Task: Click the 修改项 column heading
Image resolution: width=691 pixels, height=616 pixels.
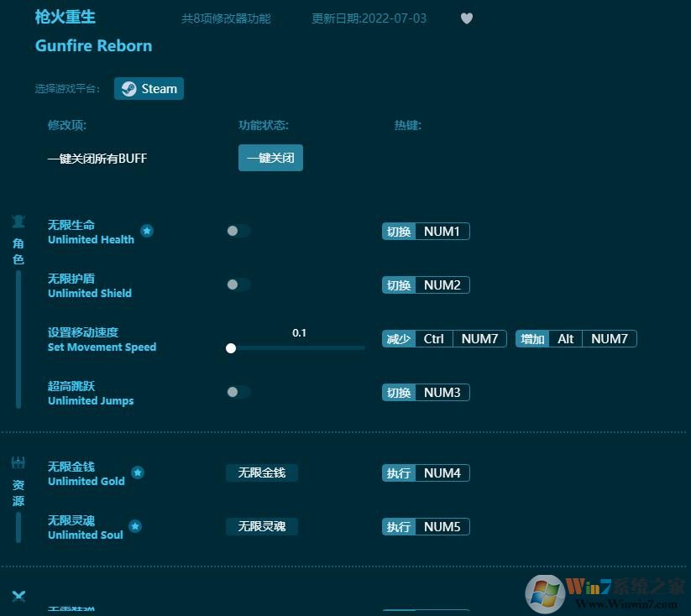Action: (x=67, y=126)
